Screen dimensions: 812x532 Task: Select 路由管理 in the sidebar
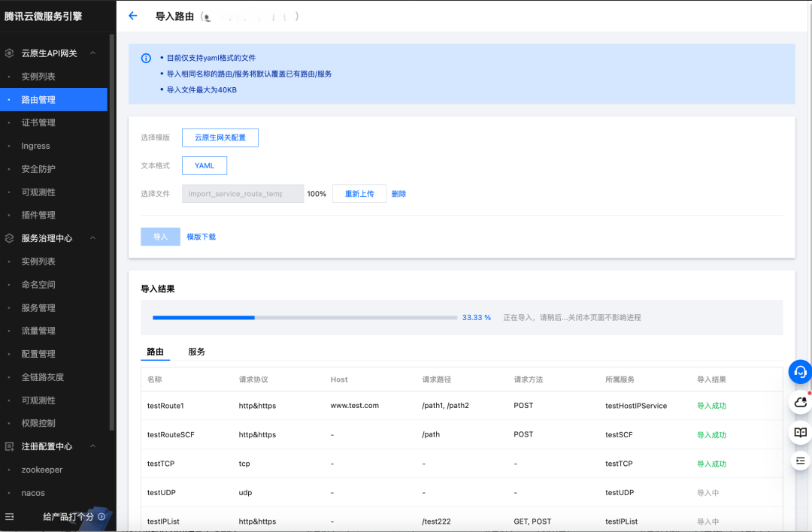point(54,99)
